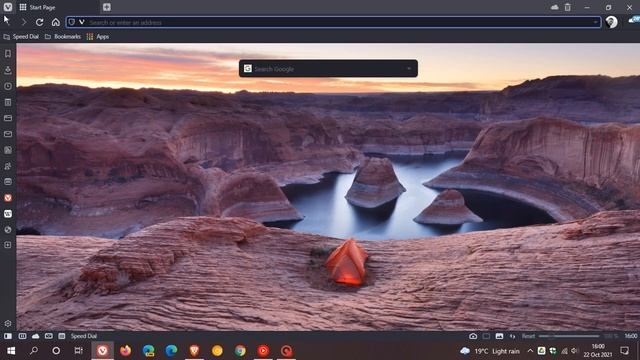Open synced tabs cloud icon in title bar

(x=554, y=7)
